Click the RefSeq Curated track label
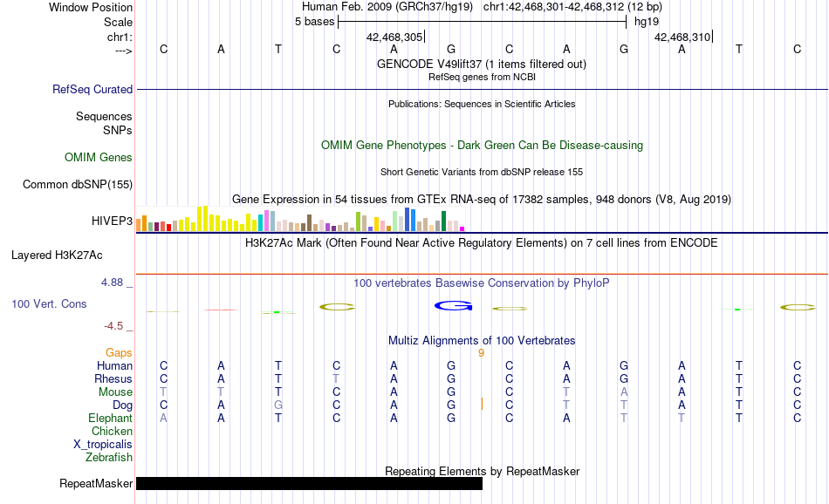Screen dimensions: 829x504 [x=92, y=89]
